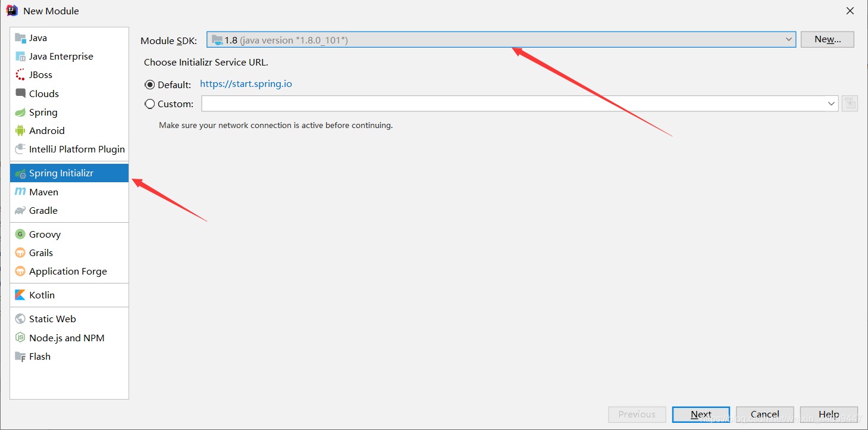Choose Android module type
This screenshot has width=868, height=430.
point(69,130)
